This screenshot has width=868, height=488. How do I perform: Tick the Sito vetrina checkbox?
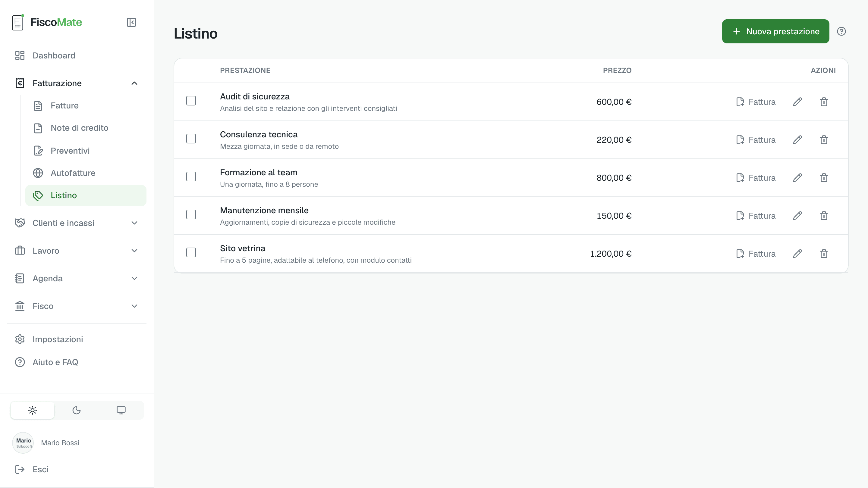coord(191,253)
